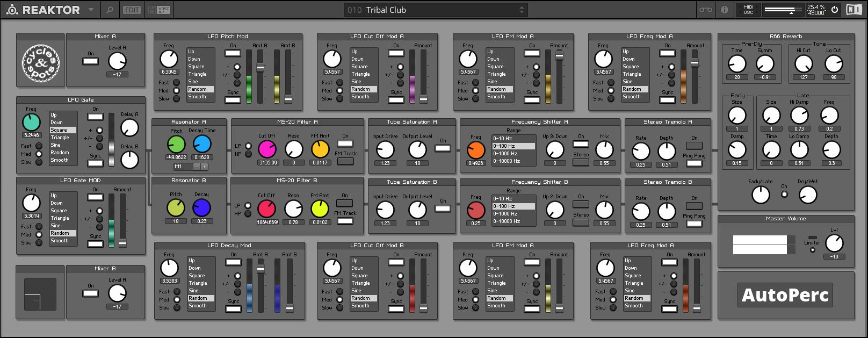
Task: Click the MIDI OSC indicator
Action: point(748,10)
